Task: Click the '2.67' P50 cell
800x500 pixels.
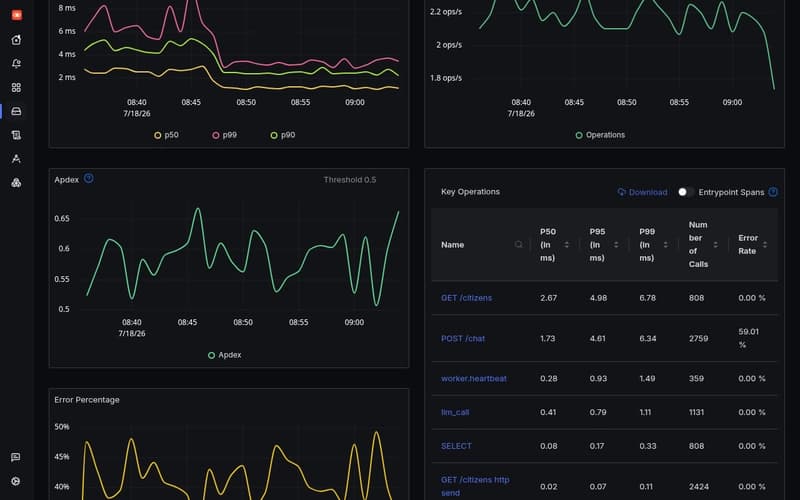Action: click(548, 298)
